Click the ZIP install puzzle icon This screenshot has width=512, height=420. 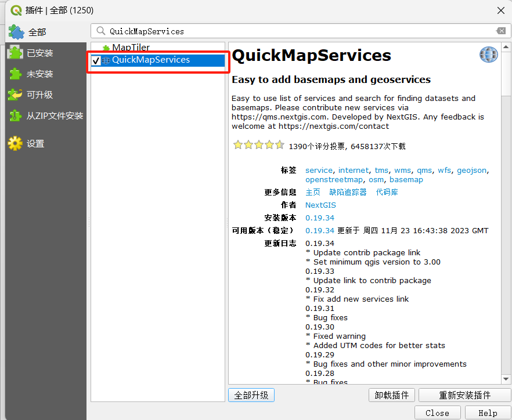[15, 115]
